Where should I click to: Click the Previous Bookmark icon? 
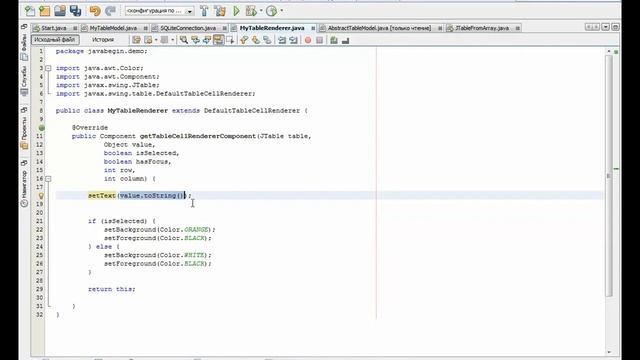tap(244, 40)
